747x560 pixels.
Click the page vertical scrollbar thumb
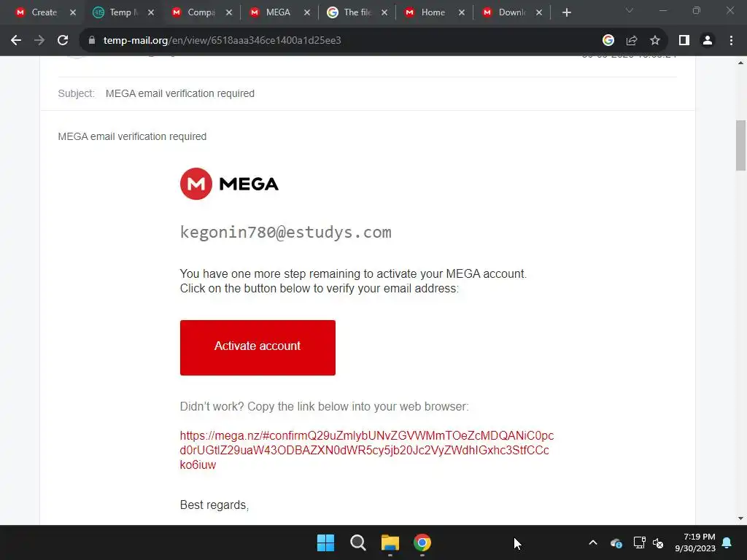pos(741,145)
